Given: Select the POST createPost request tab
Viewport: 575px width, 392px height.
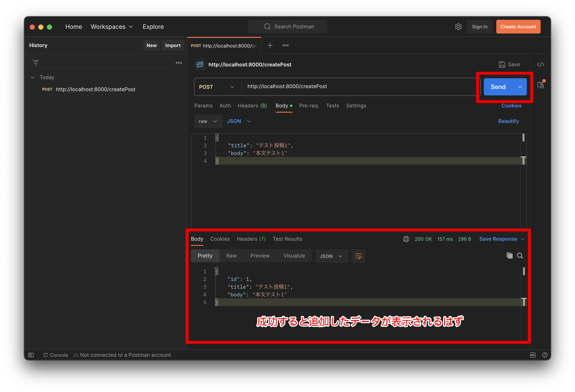Looking at the screenshot, I should [224, 46].
